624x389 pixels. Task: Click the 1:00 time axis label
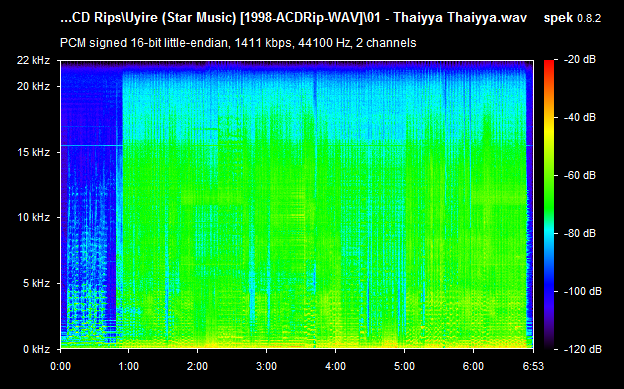click(128, 366)
